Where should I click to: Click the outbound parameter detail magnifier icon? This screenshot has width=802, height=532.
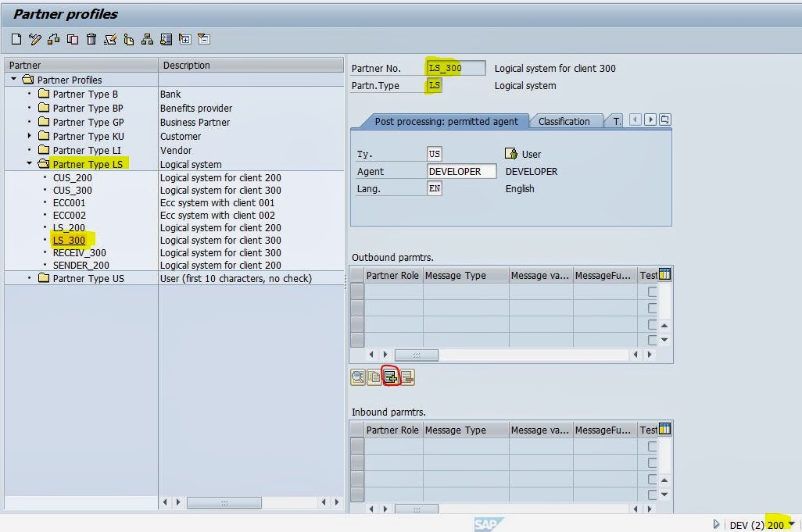[x=358, y=377]
